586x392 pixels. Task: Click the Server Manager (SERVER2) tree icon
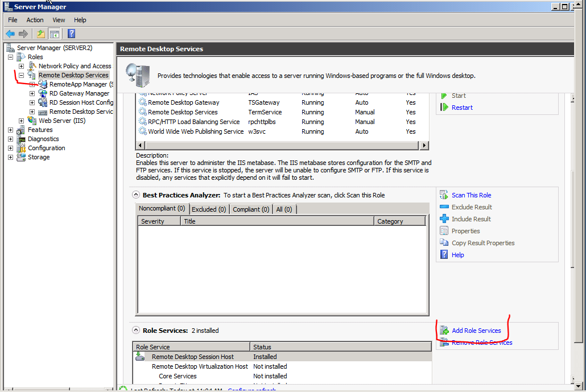point(10,48)
